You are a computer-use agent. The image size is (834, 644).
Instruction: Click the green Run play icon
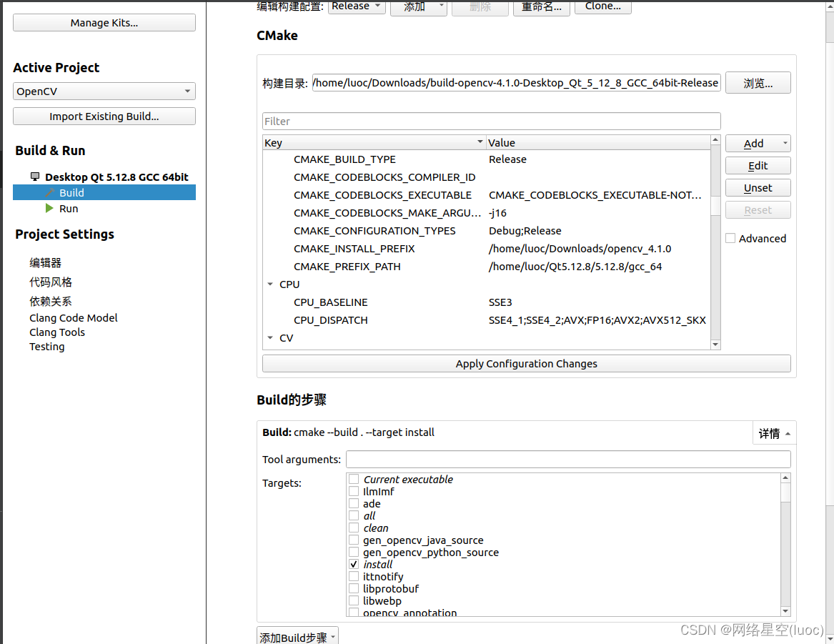coord(49,208)
